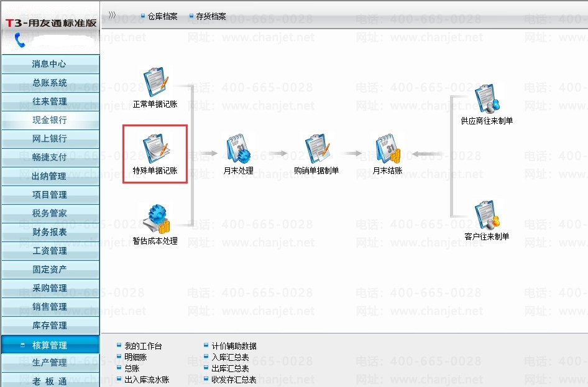This screenshot has width=588, height=387.
Task: Open 计价辅助数据 link
Action: click(234, 346)
